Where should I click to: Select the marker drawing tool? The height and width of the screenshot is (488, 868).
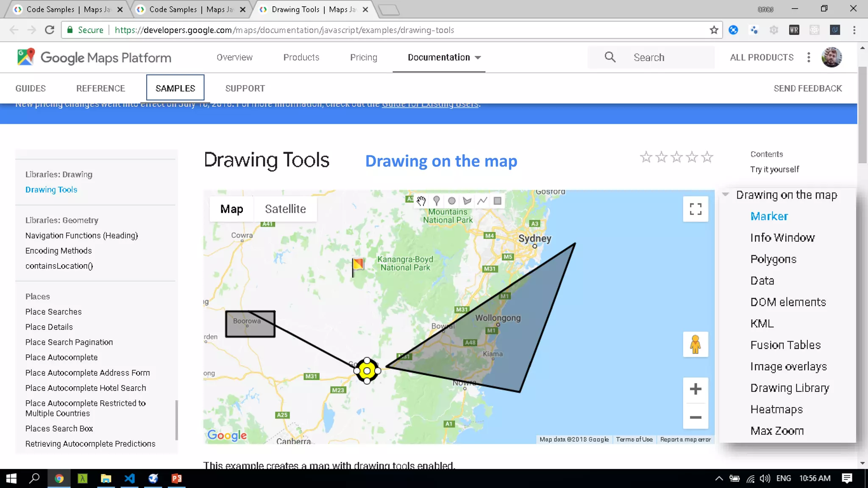coord(436,201)
